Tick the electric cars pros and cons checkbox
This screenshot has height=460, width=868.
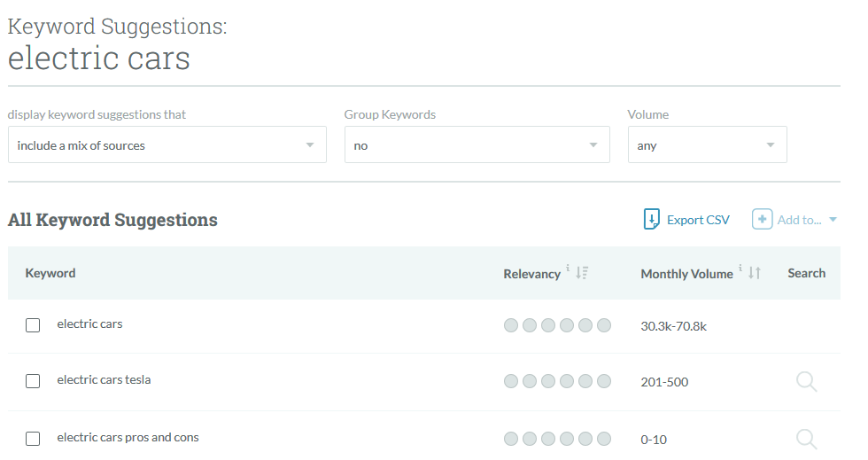tap(33, 439)
